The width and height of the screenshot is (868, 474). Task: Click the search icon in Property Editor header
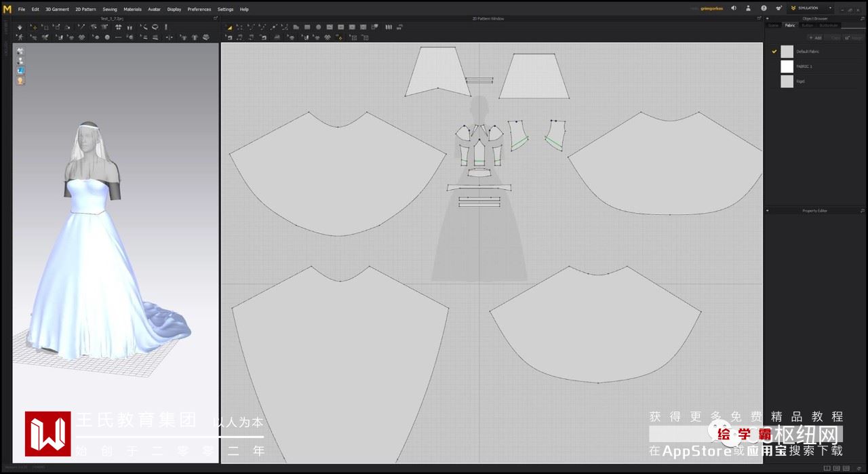(x=863, y=211)
